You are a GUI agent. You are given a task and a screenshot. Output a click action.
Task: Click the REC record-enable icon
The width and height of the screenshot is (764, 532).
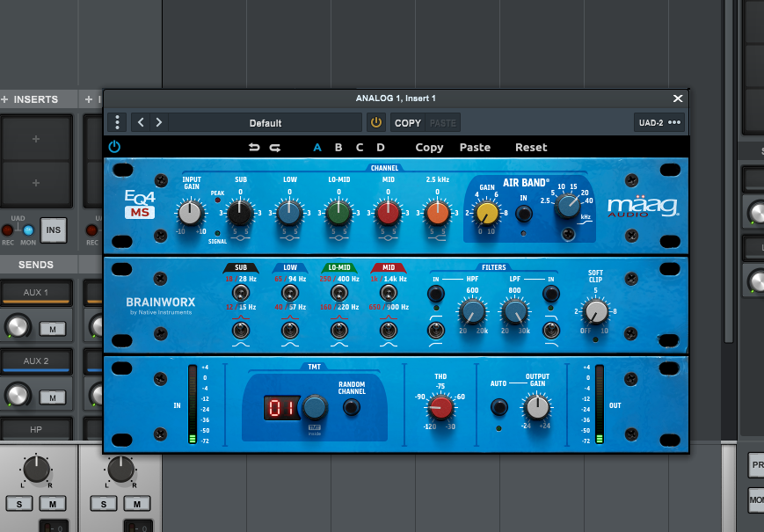click(x=9, y=230)
